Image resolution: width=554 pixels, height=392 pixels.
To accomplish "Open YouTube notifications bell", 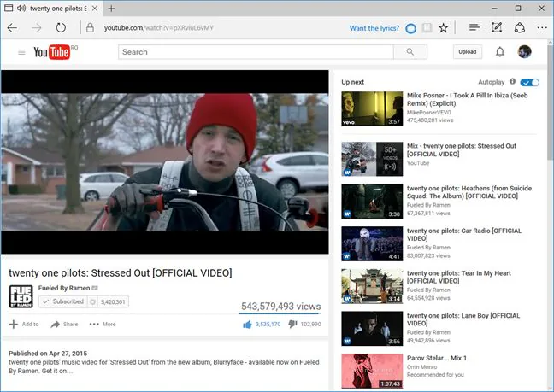I will (499, 52).
